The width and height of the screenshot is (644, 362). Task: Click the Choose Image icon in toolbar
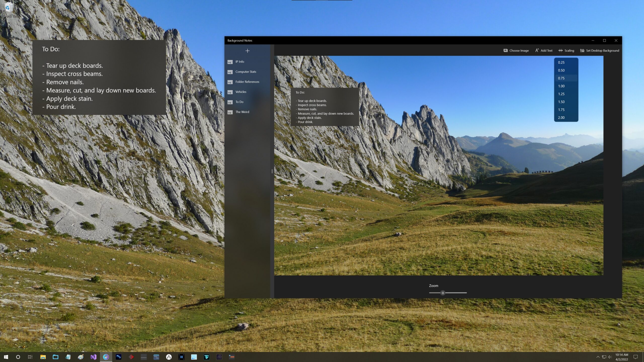click(505, 51)
